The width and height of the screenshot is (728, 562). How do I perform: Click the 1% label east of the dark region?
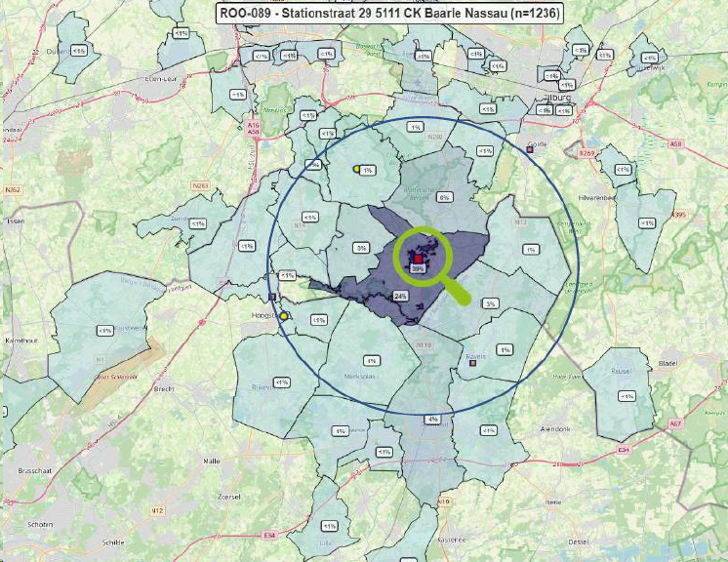coord(531,250)
